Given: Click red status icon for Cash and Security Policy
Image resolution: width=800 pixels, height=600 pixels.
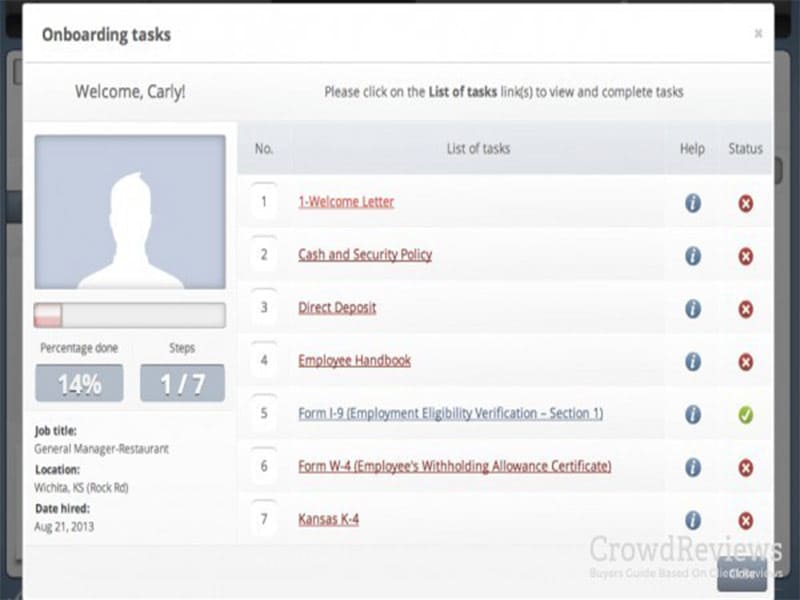Looking at the screenshot, I should point(745,256).
